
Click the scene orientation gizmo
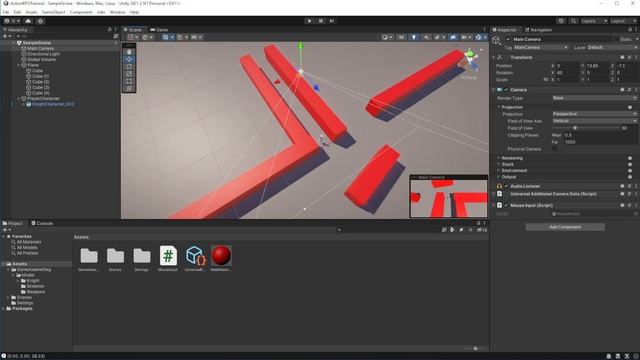470,60
